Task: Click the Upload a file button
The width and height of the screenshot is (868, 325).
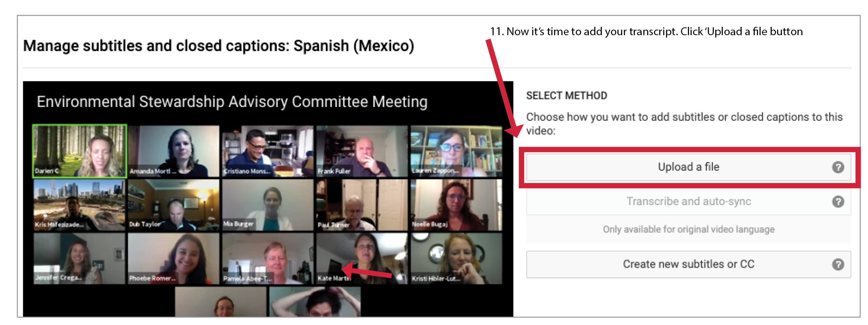Action: point(688,167)
